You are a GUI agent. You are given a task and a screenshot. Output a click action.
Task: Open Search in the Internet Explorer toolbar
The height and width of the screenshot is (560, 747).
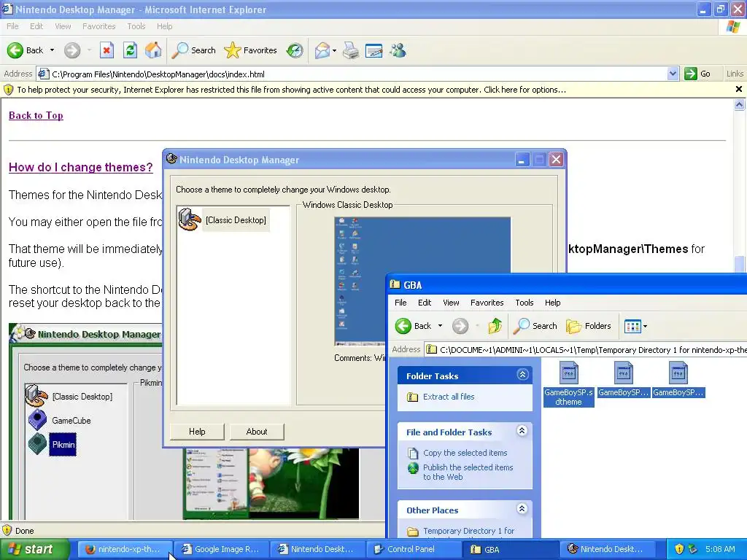point(193,50)
